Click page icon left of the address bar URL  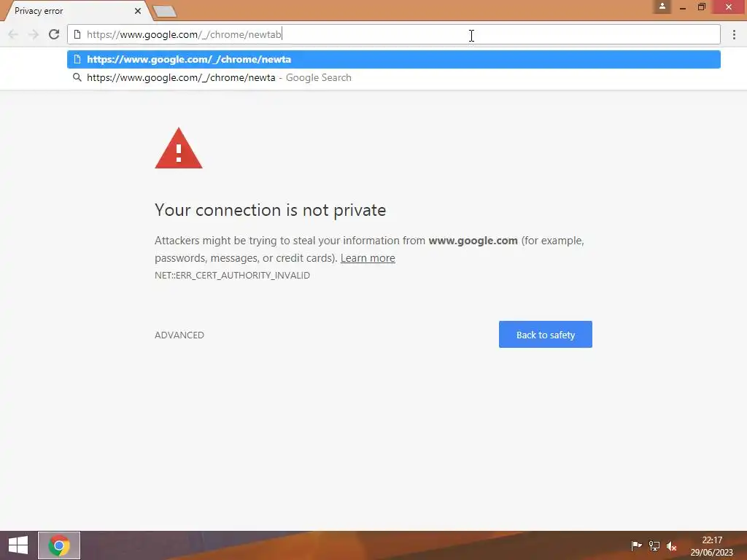click(x=77, y=34)
